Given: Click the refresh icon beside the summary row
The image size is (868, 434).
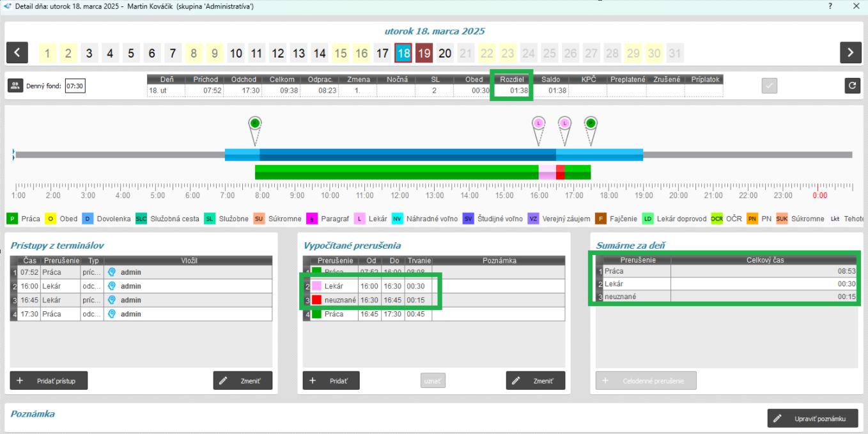Looking at the screenshot, I should point(850,86).
